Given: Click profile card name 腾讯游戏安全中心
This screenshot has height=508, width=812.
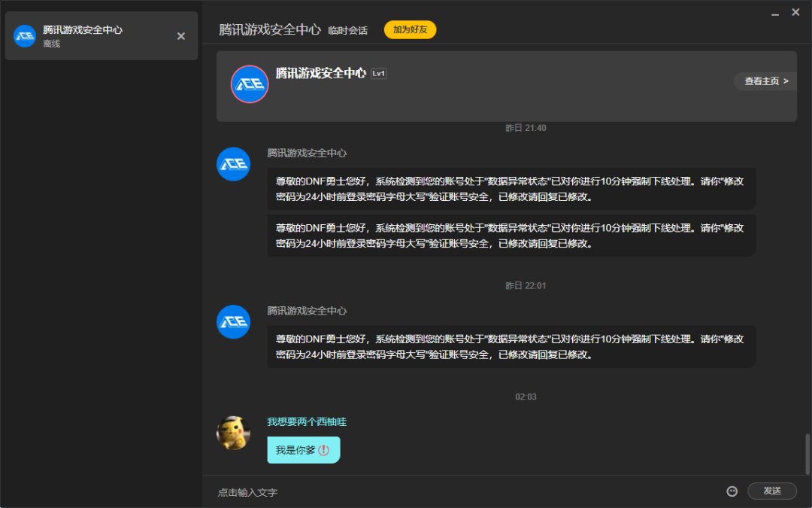Looking at the screenshot, I should (x=320, y=73).
